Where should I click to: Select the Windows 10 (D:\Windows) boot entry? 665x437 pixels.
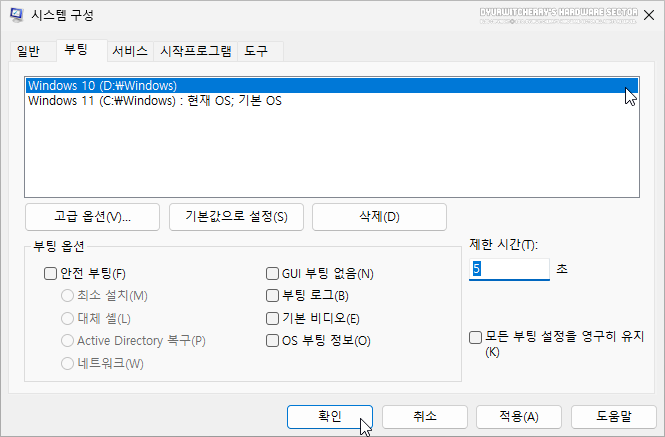[332, 85]
